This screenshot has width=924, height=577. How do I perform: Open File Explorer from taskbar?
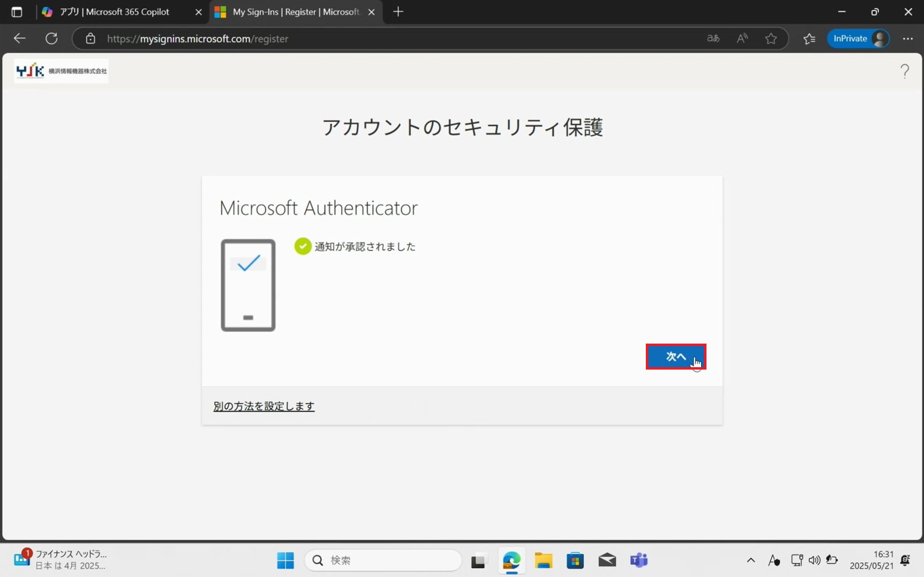coord(543,560)
